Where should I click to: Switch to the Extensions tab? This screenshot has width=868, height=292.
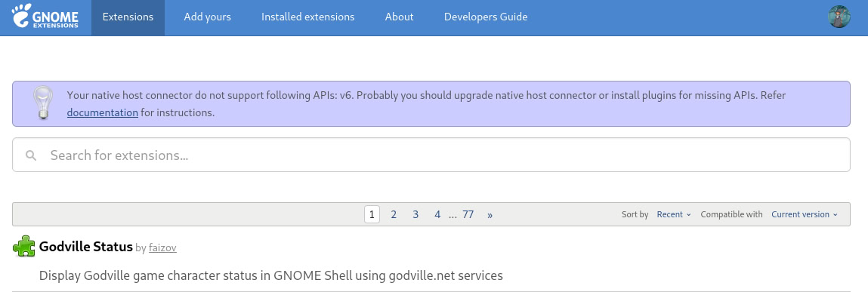(128, 17)
